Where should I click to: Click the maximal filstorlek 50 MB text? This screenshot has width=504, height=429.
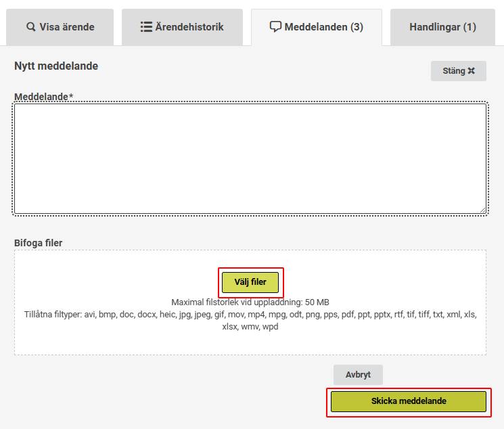coord(250,302)
